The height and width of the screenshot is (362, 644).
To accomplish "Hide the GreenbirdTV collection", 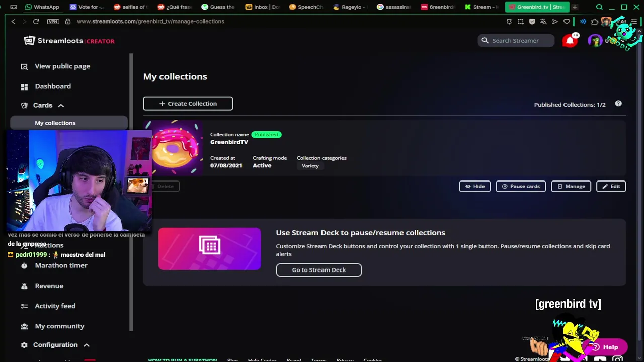I will 474,186.
